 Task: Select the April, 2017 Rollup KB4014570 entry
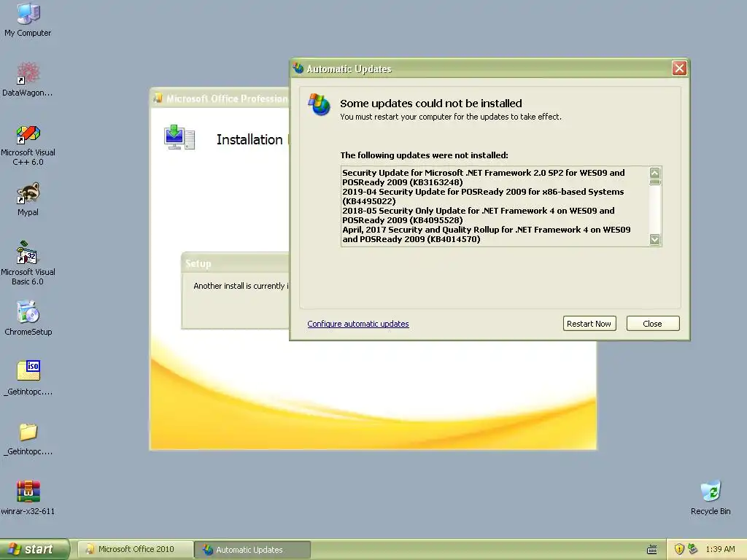(486, 234)
